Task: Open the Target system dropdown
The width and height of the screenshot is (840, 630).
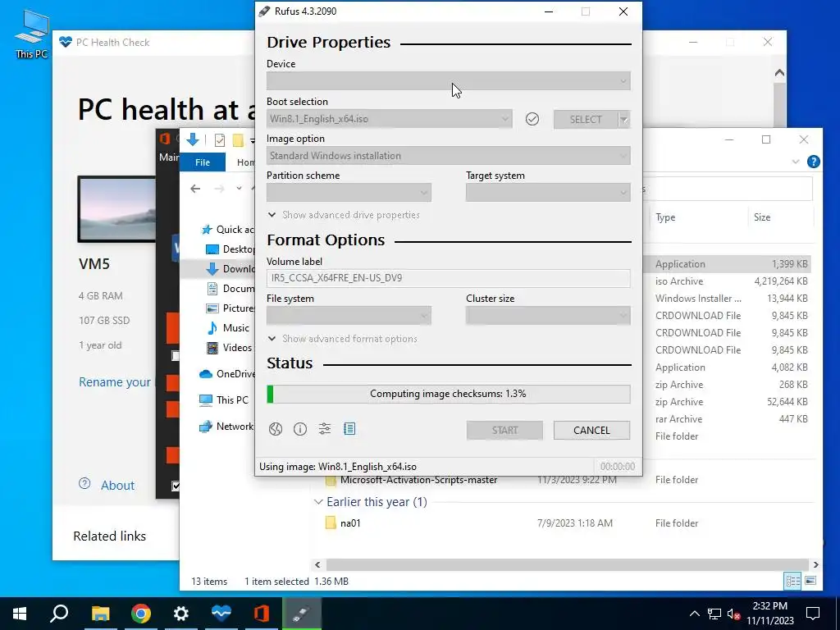Action: (x=548, y=192)
